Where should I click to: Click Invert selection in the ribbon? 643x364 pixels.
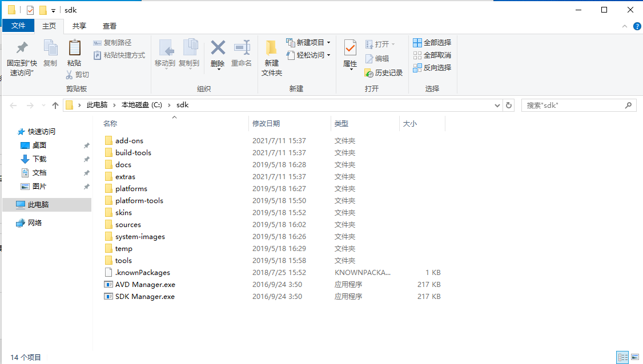point(432,68)
